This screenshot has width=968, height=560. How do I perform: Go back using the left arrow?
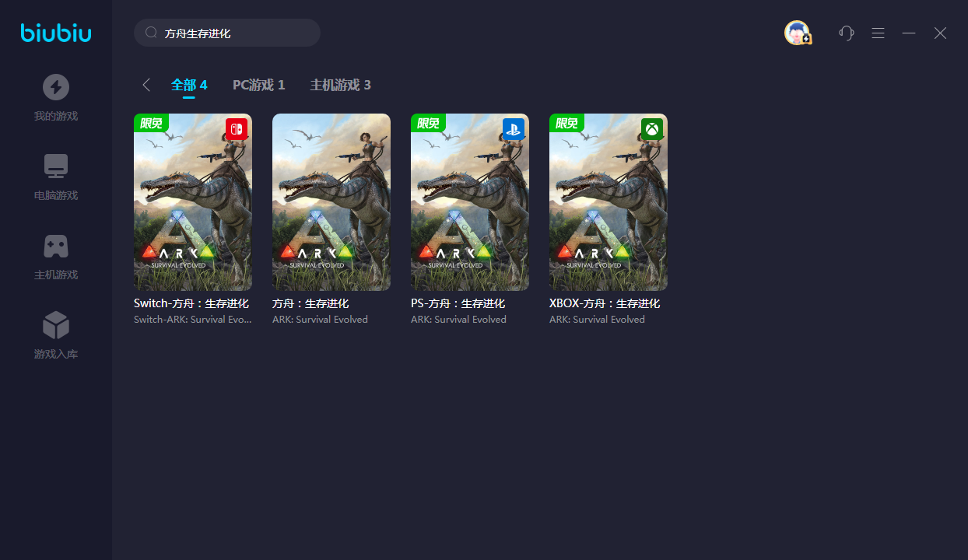coord(146,85)
